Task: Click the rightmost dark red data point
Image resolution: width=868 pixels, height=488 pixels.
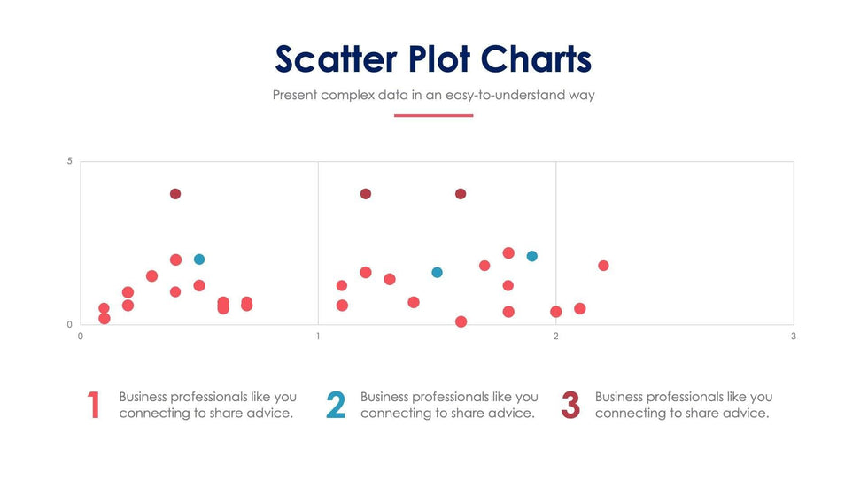Action: [461, 194]
